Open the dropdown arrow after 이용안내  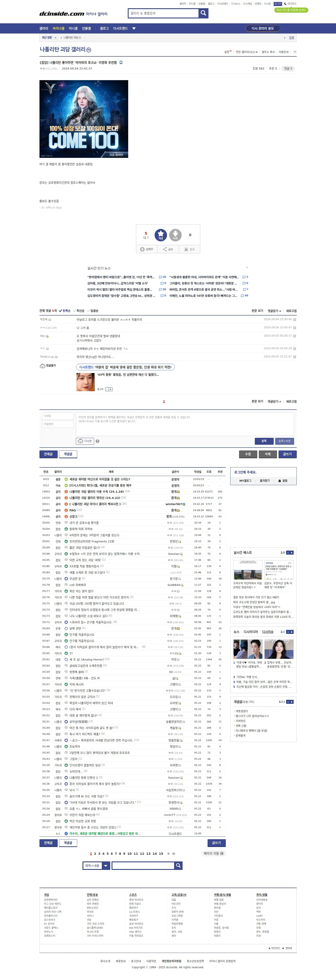(295, 52)
